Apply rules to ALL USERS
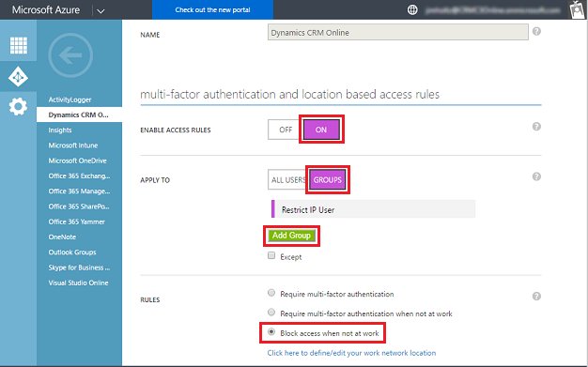 pyautogui.click(x=288, y=180)
